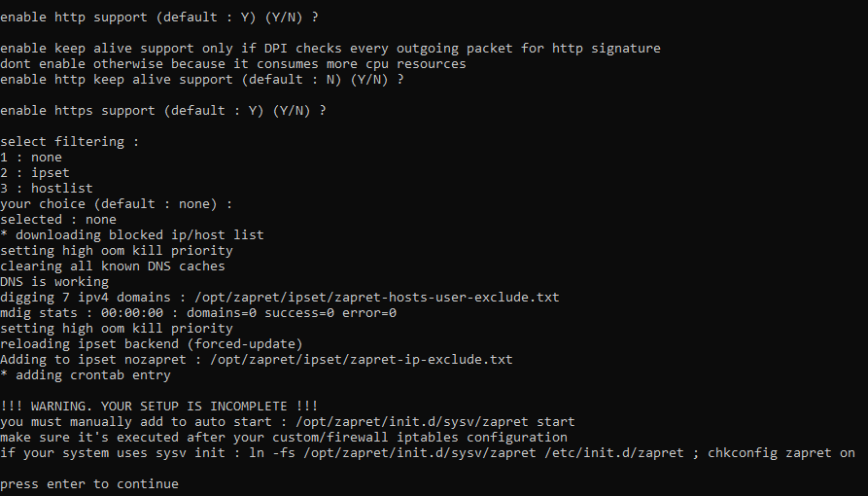Click the 'clearing all known DNS caches' line

(113, 266)
